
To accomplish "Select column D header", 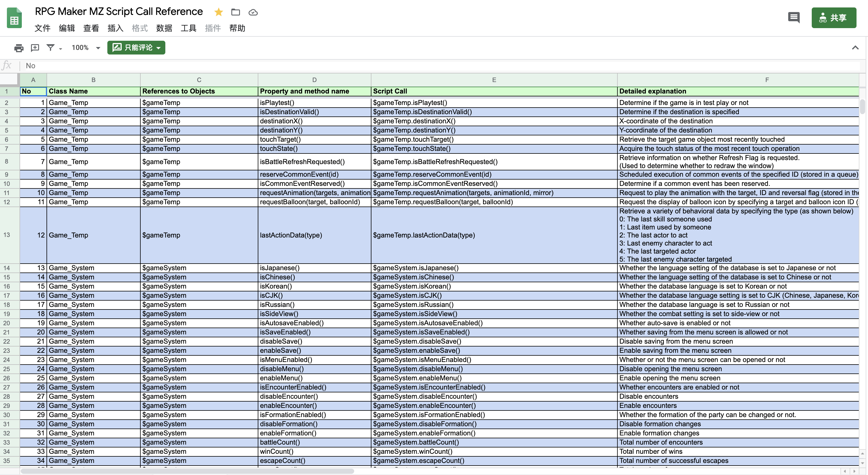I will [x=314, y=80].
